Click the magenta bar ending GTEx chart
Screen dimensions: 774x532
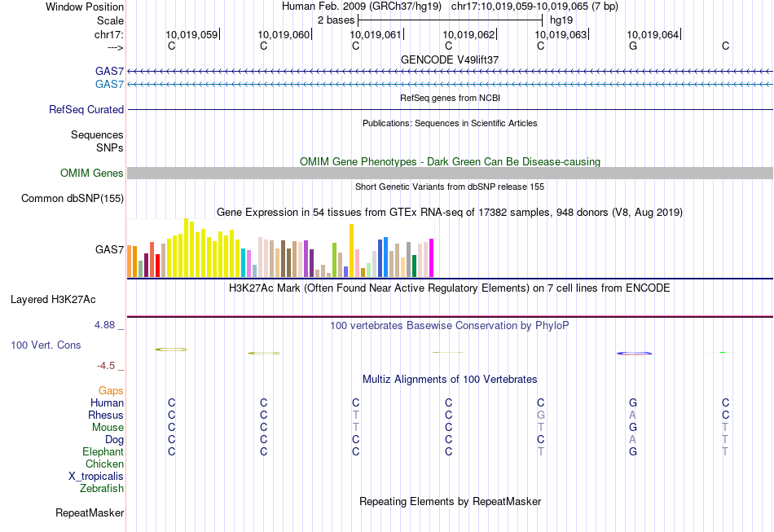[x=432, y=258]
